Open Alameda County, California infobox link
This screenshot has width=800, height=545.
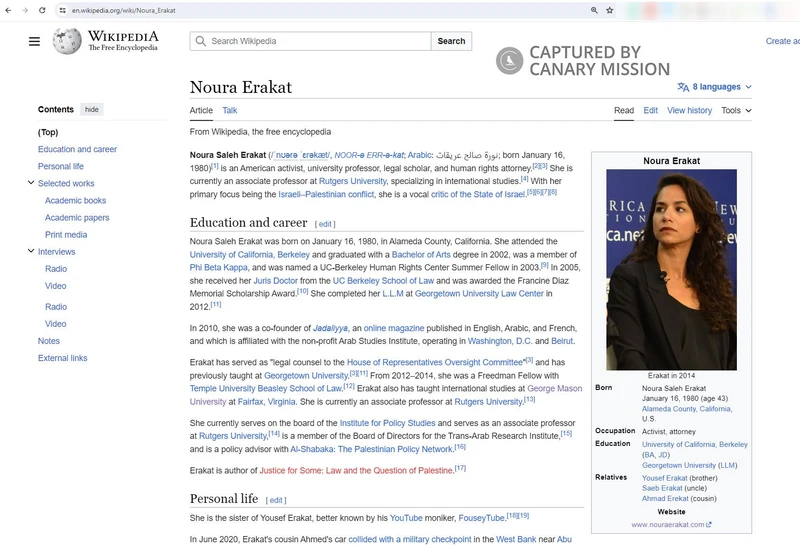[687, 409]
